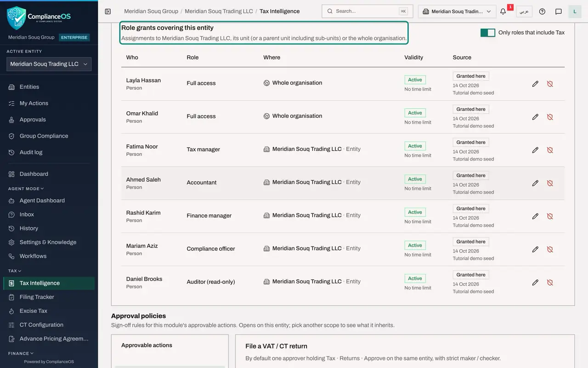
Task: Switch language to Arabic
Action: 524,11
